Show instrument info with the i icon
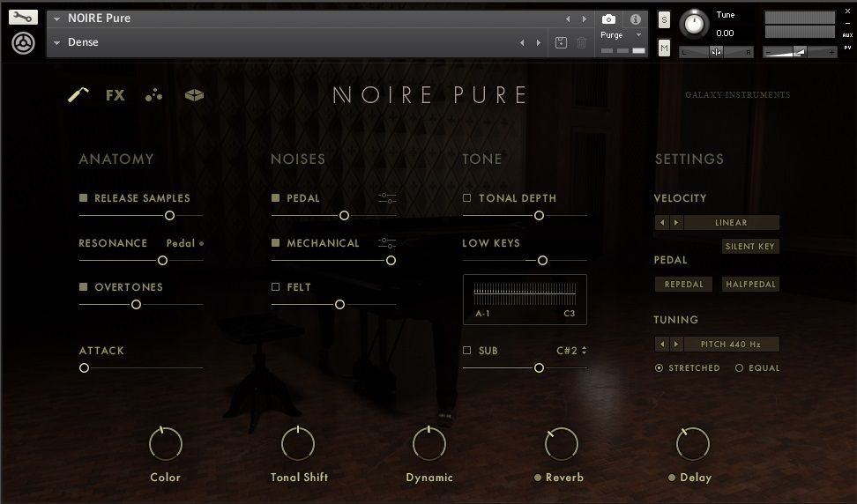The image size is (857, 504). [x=635, y=19]
